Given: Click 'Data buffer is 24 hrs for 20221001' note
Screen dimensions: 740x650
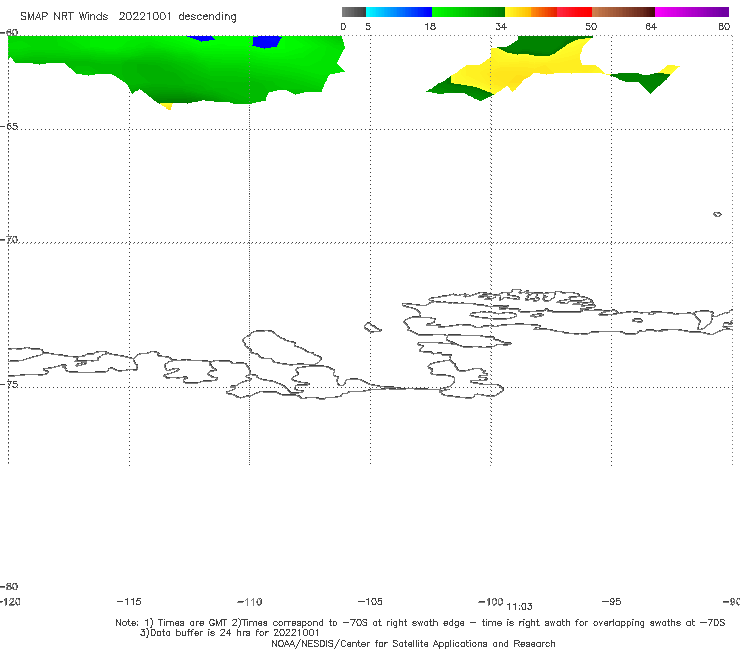Looking at the screenshot, I should [x=230, y=633].
